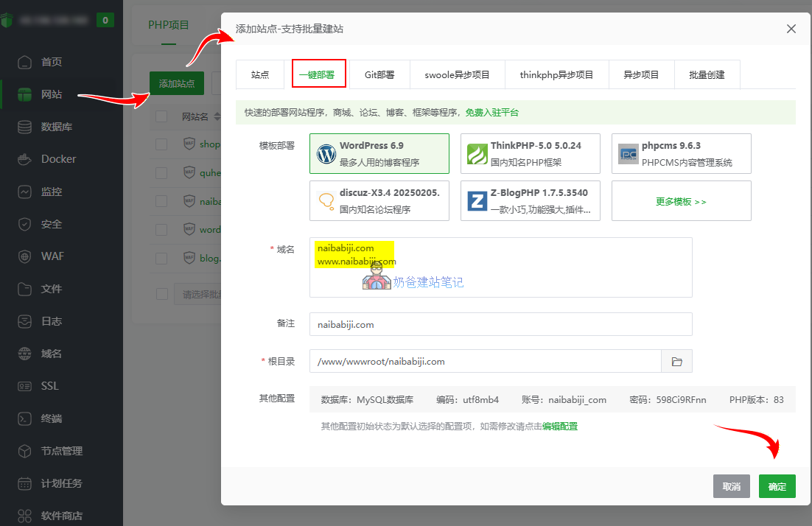Screen dimensions: 812x526
Task: Click the folder browse icon beside 根目录
Action: tap(676, 361)
